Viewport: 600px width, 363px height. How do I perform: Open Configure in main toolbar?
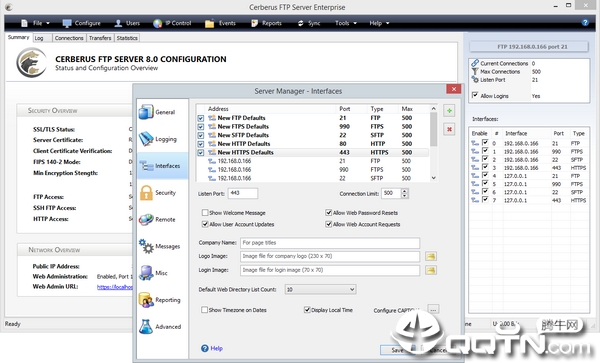tap(82, 23)
